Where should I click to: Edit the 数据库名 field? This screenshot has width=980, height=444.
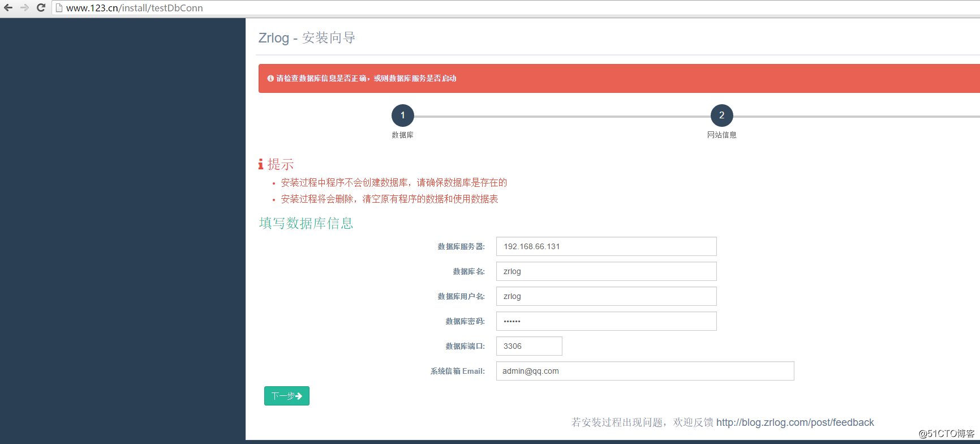[607, 271]
